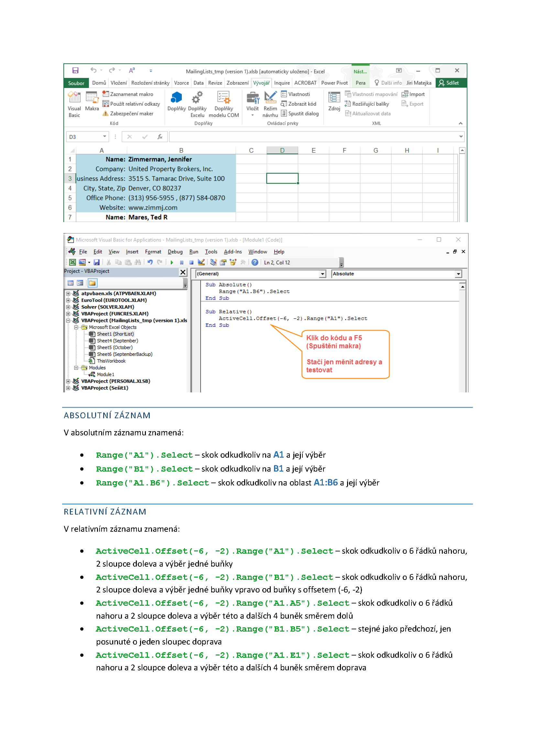Expand the formula bar chevron
Screen dimensions: 535x756
(461, 136)
